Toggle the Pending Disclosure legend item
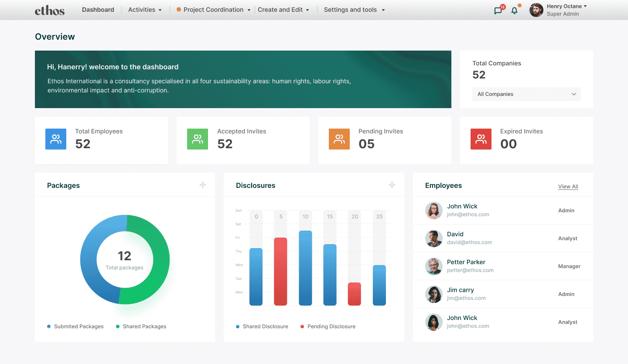 click(x=328, y=327)
